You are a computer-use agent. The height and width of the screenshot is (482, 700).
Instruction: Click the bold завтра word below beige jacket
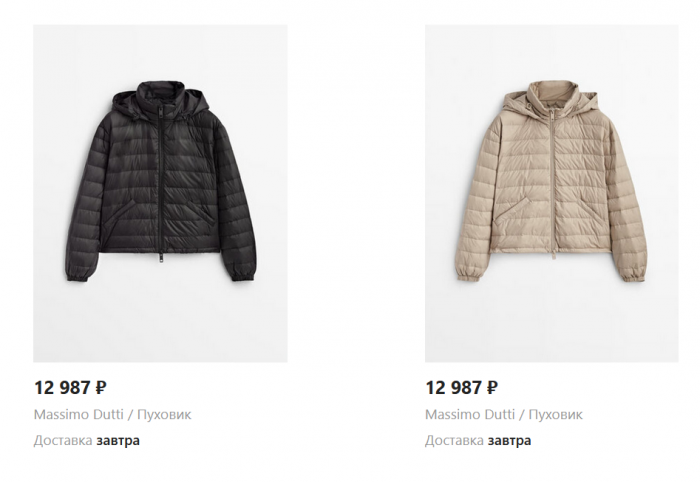pyautogui.click(x=510, y=441)
